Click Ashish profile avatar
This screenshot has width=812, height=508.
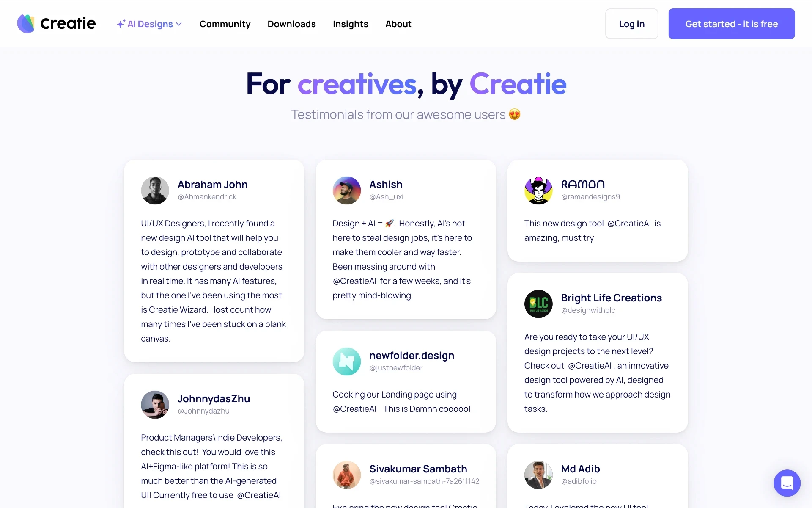click(x=346, y=190)
